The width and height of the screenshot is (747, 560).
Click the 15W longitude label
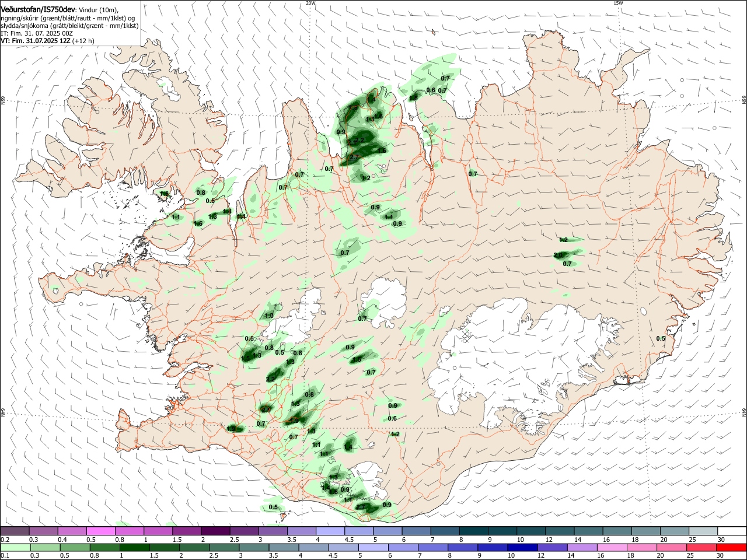click(618, 3)
